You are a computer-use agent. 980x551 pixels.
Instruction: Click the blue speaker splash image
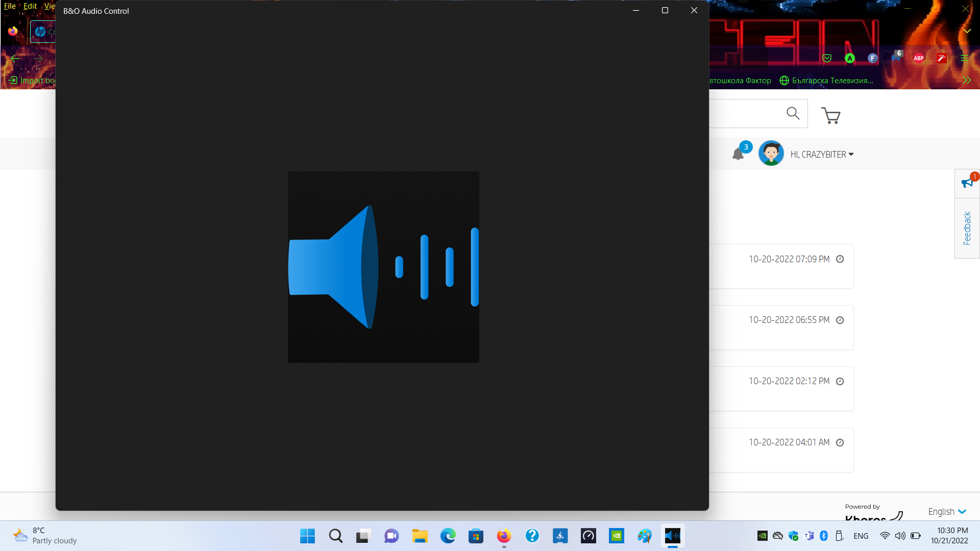click(383, 267)
